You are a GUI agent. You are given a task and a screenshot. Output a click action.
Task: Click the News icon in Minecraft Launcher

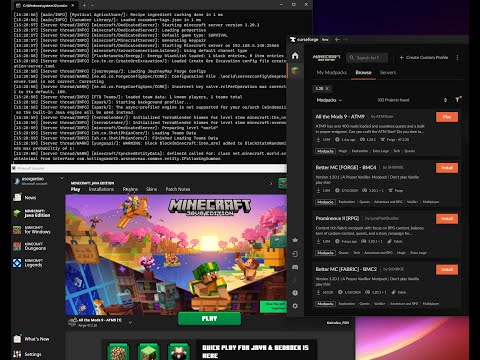[17, 197]
